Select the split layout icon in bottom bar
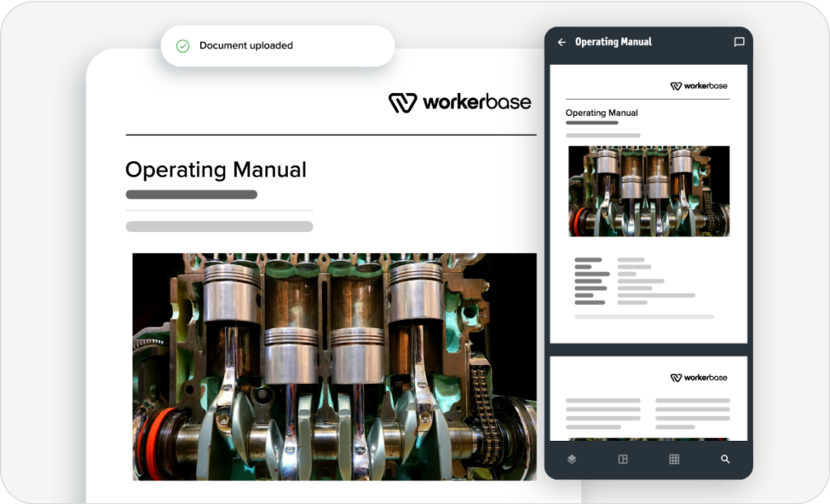Viewport: 830px width, 504px height. [x=622, y=459]
